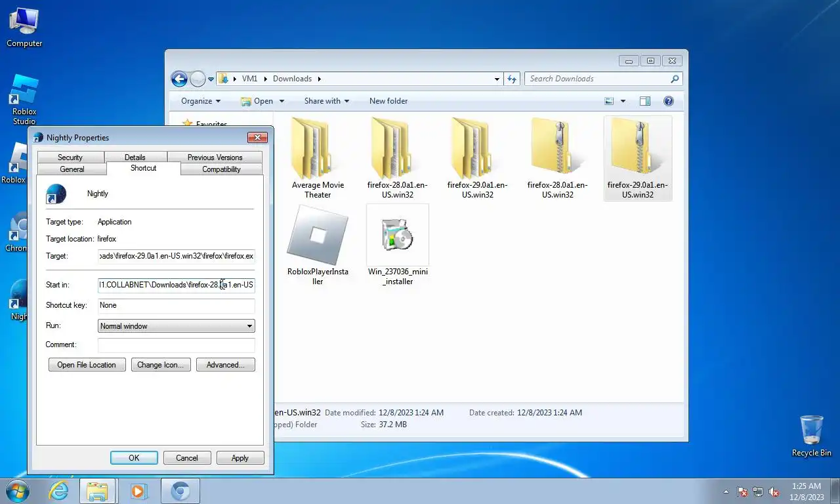Expand the Organize menu in Explorer
Viewport: 840px width, 504px height.
(201, 101)
